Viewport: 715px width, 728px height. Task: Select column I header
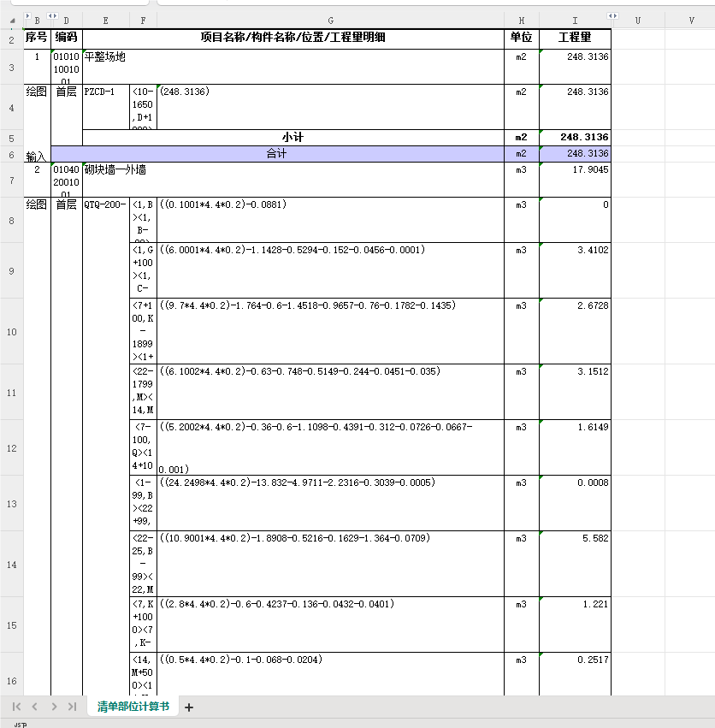pyautogui.click(x=575, y=21)
